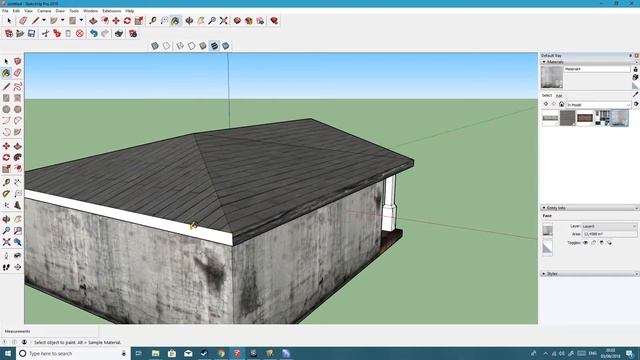Viewport: 640px width, 360px height.
Task: Click the Sample Paint eyedropper in Materials
Action: [x=636, y=94]
